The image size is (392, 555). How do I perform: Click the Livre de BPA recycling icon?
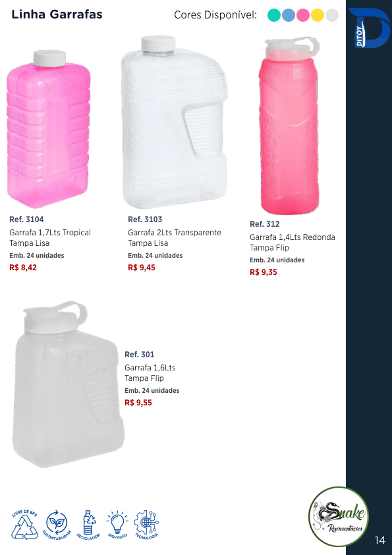tap(24, 525)
